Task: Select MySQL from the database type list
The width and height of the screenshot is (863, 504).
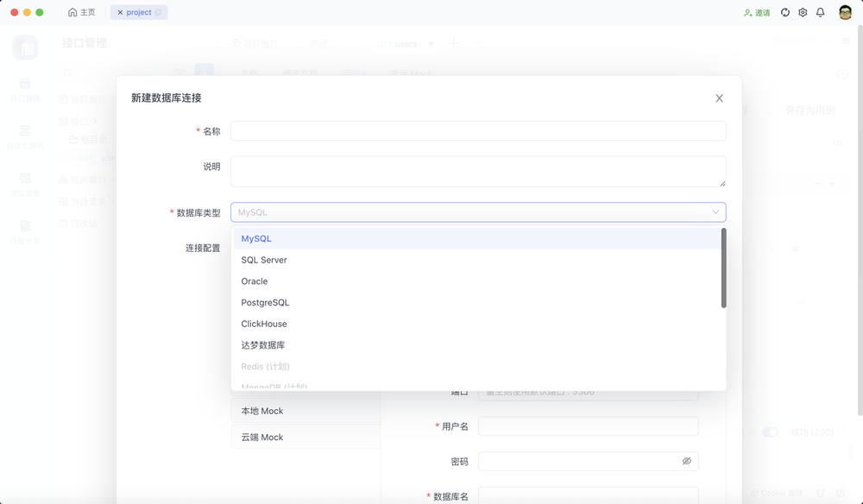Action: click(x=256, y=238)
